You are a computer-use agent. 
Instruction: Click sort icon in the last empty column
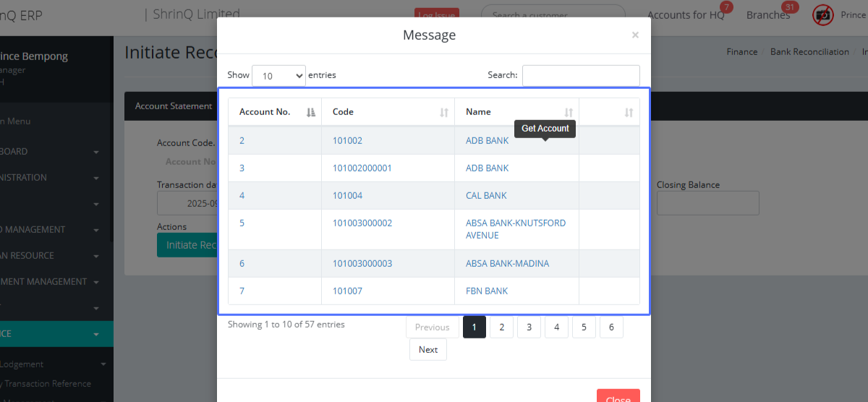pos(629,112)
